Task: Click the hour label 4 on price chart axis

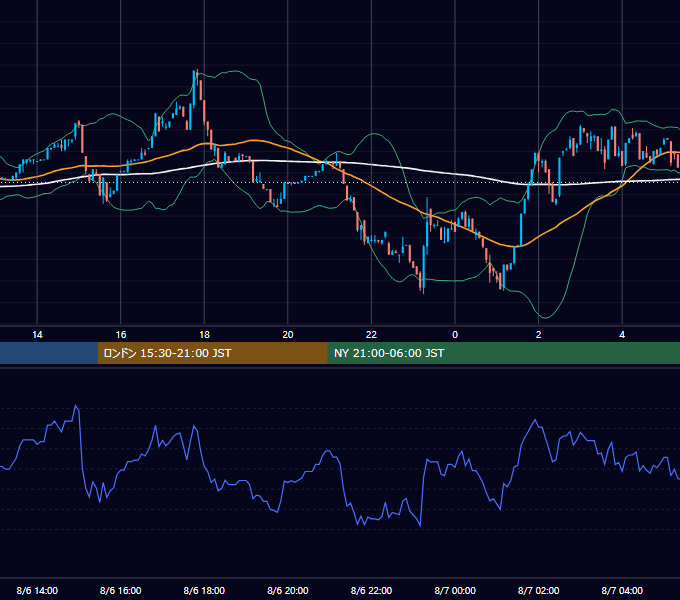Action: [622, 334]
